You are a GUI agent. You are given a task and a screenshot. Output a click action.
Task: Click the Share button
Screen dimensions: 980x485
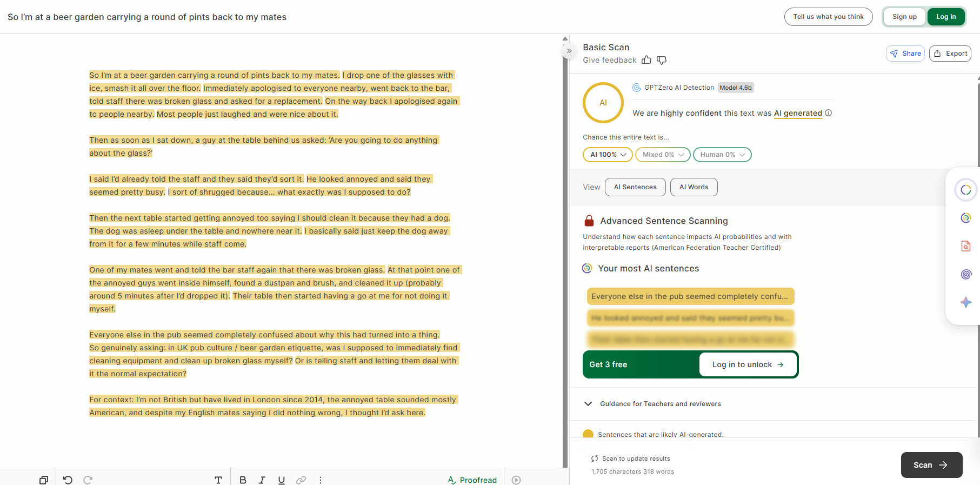point(905,54)
